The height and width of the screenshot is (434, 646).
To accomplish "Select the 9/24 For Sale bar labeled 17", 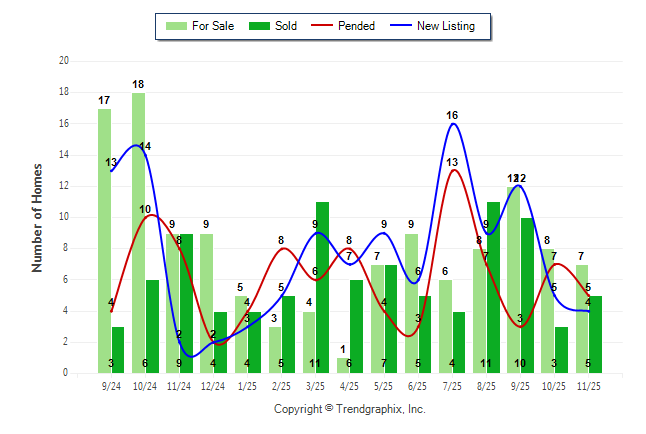I will click(105, 240).
